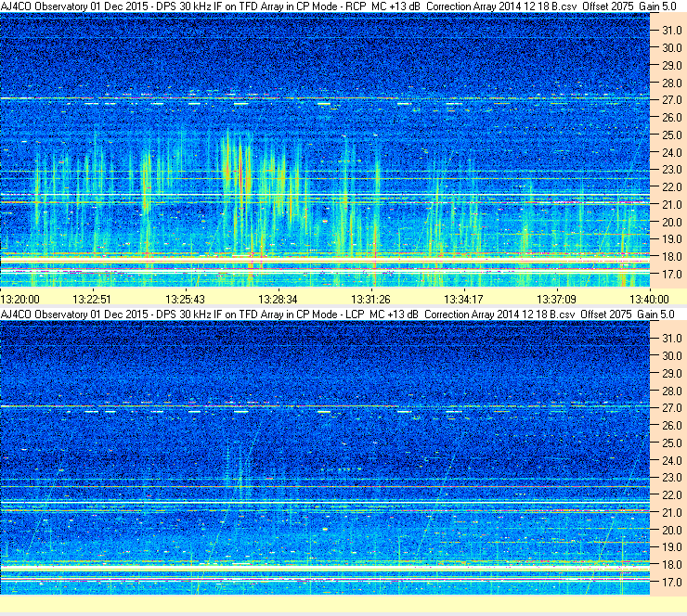
Task: Click the 19.0 frequency label on RCP plot
Action: coord(671,239)
